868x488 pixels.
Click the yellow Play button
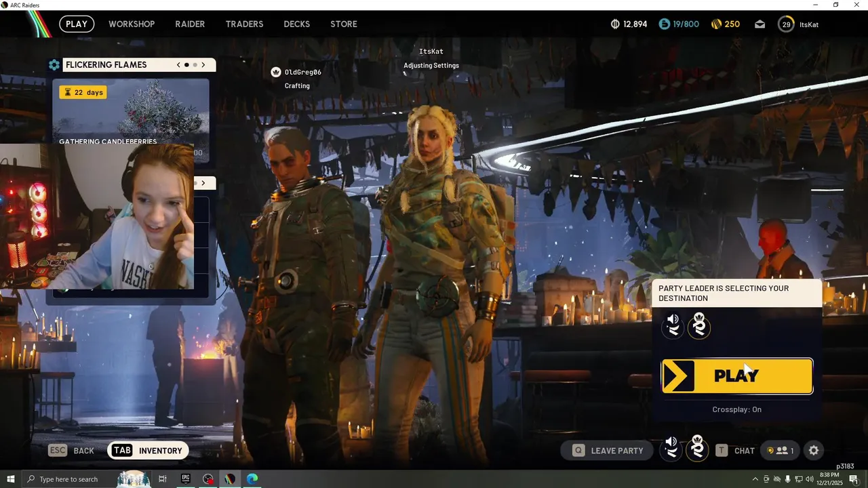[x=737, y=376]
